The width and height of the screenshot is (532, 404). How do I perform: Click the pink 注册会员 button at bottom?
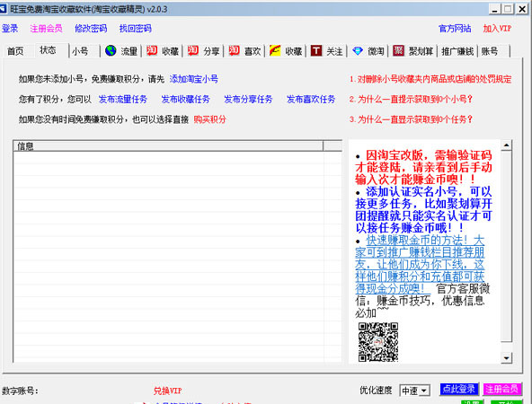point(502,389)
